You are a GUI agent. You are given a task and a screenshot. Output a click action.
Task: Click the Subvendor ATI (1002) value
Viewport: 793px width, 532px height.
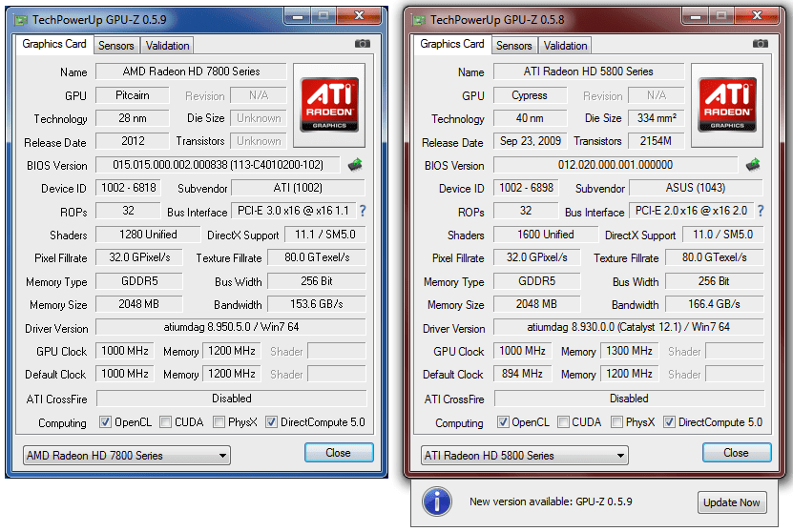(x=298, y=188)
